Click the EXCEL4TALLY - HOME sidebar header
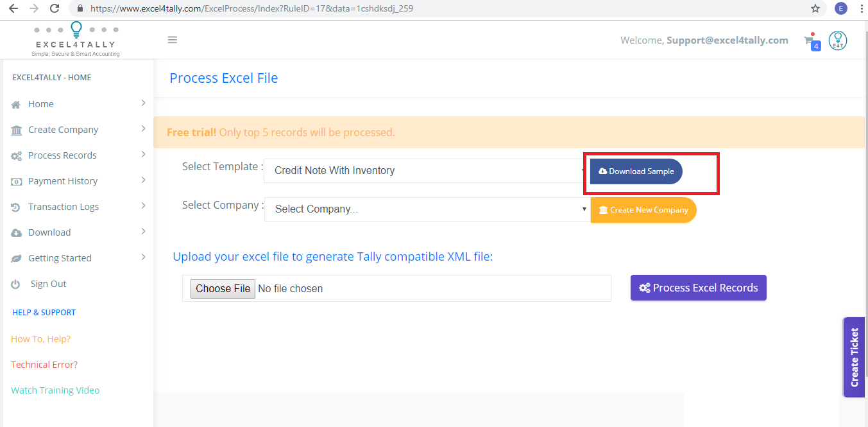This screenshot has height=427, width=868. pyautogui.click(x=52, y=78)
